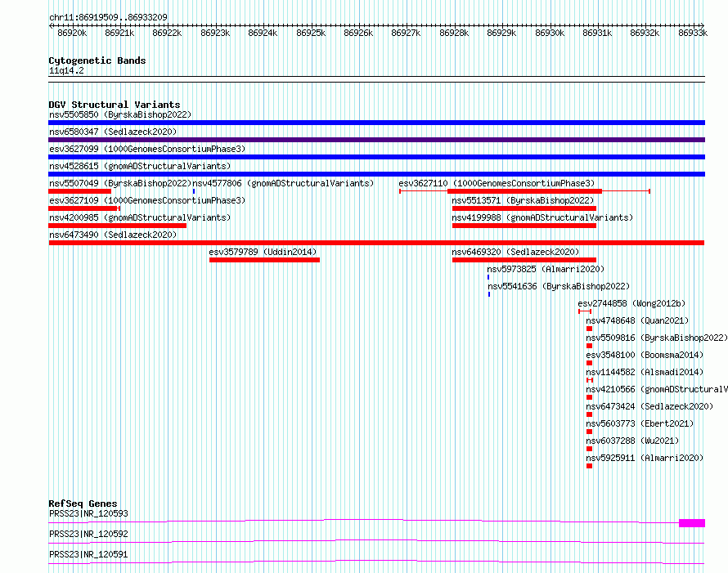Screen dimensions: 728x573
Task: Open nsv4210566 gnomAD variant label
Action: click(657, 389)
